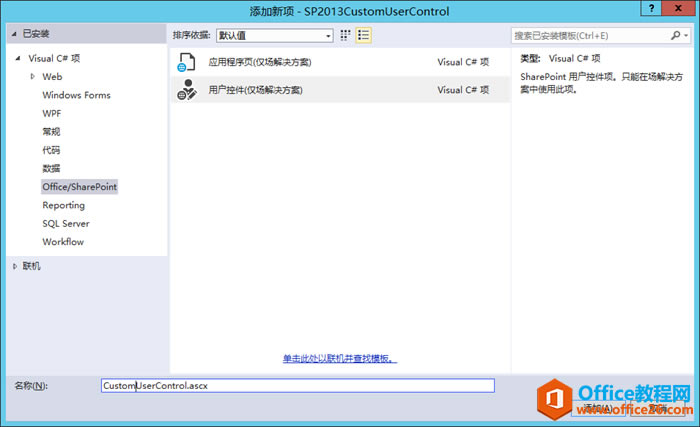Collapse the 已安装 section
Image resolution: width=700 pixels, height=427 pixels.
14,34
